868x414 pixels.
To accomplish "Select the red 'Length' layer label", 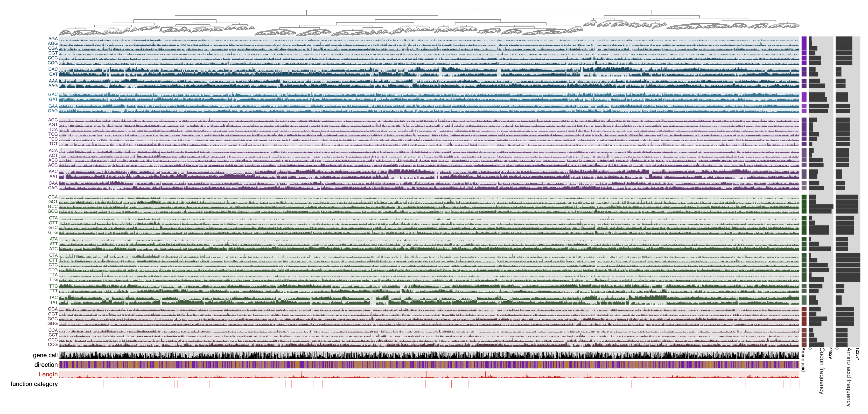I will tap(48, 374).
